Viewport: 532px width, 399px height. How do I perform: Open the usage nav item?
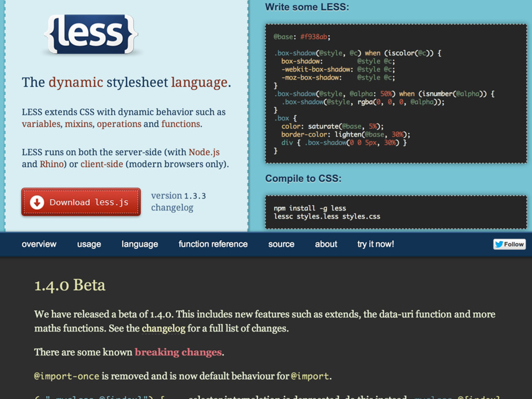(x=89, y=244)
